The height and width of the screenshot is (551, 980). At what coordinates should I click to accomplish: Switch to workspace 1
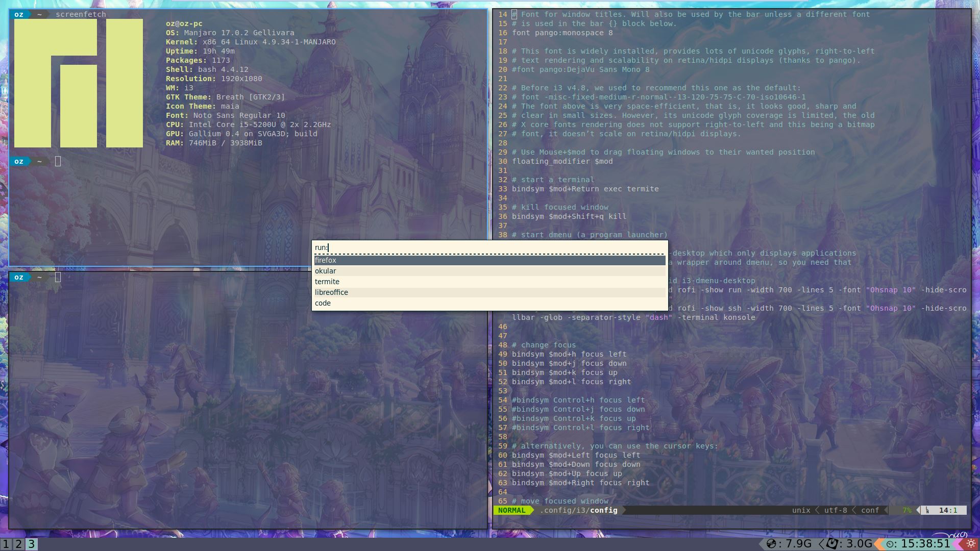coord(5,544)
